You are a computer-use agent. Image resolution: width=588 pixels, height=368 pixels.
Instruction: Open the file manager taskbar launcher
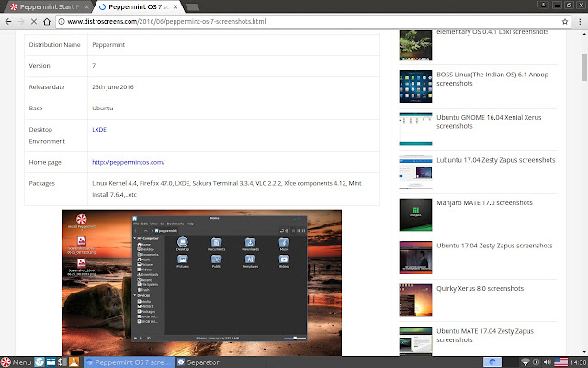tap(51, 362)
